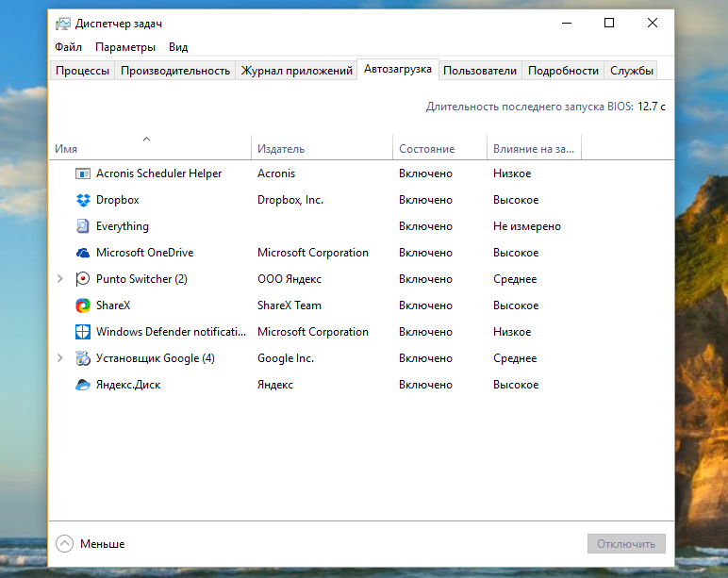Click the Установщик Google icon
Viewport: 728px width, 578px height.
[x=83, y=358]
